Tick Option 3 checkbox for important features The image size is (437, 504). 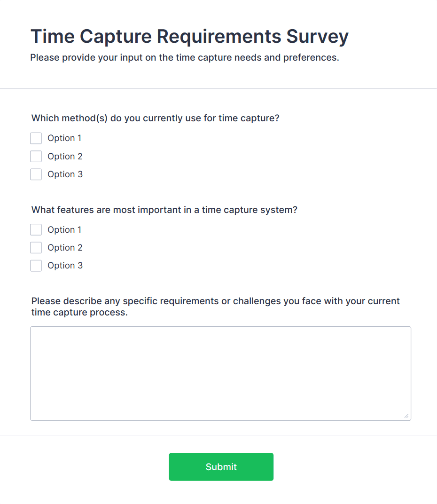36,266
